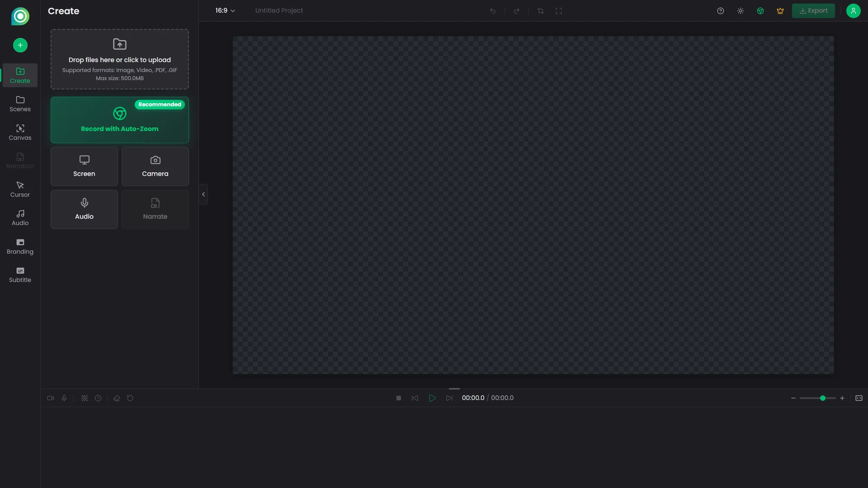Open the Branding sidebar tab

coord(20,246)
